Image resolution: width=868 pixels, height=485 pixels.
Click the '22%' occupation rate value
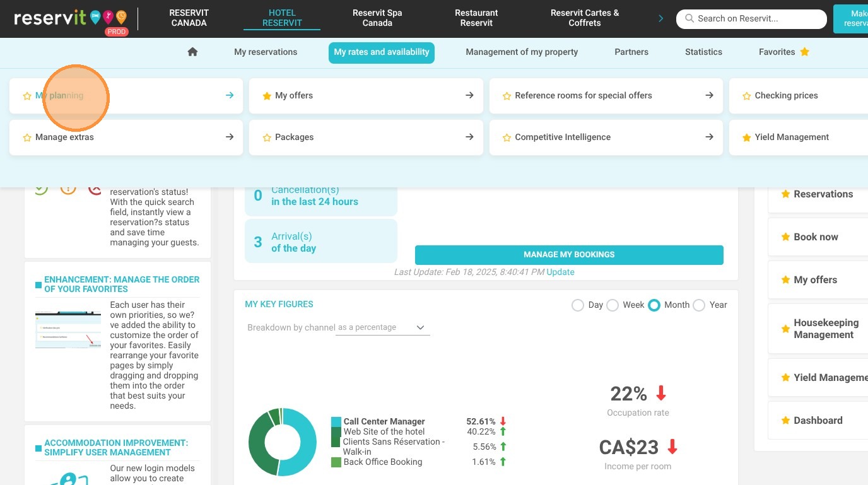pyautogui.click(x=628, y=394)
